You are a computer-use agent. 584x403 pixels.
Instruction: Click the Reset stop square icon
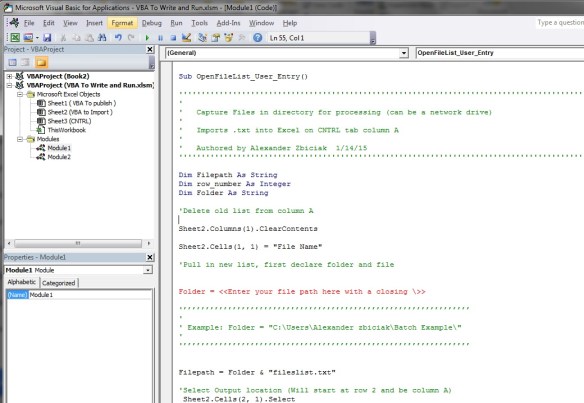click(173, 38)
